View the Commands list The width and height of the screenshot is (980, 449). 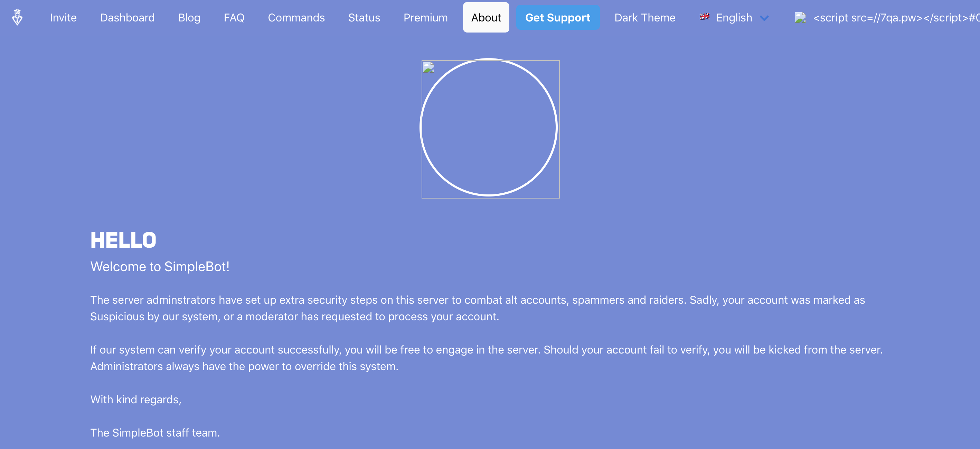296,18
